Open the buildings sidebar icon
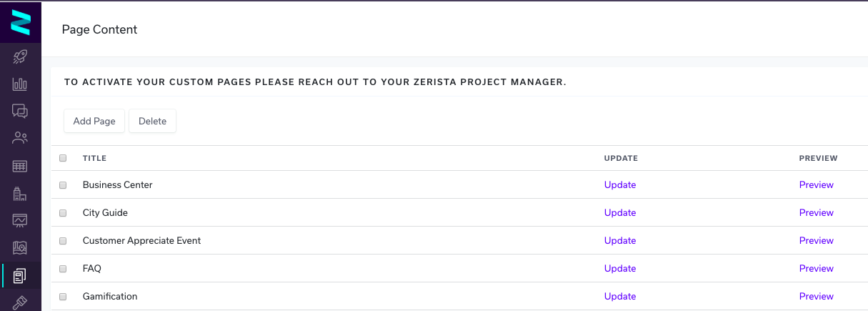 coord(20,193)
